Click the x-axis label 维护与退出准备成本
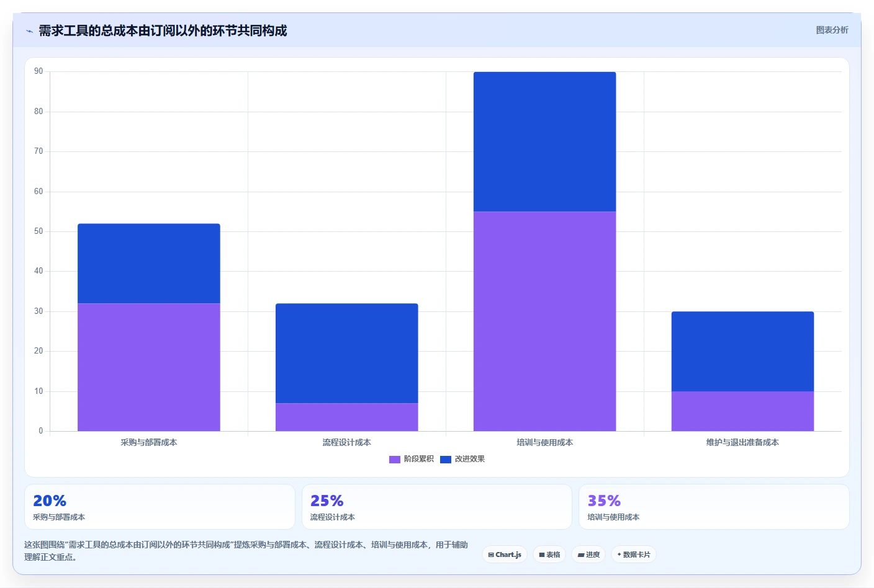874x588 pixels. point(742,442)
